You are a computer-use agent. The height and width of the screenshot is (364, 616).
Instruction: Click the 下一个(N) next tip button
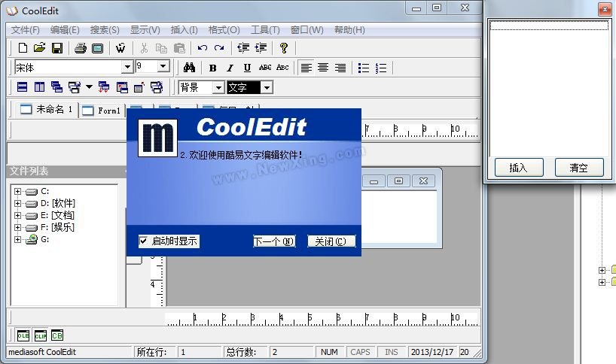(274, 241)
